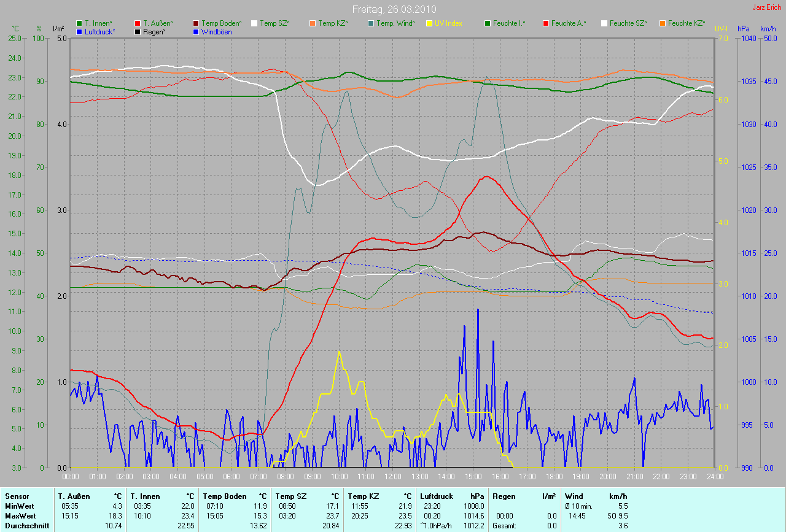The width and height of the screenshot is (786, 532).
Task: Click the Jarz Erich author text
Action: (768, 7)
